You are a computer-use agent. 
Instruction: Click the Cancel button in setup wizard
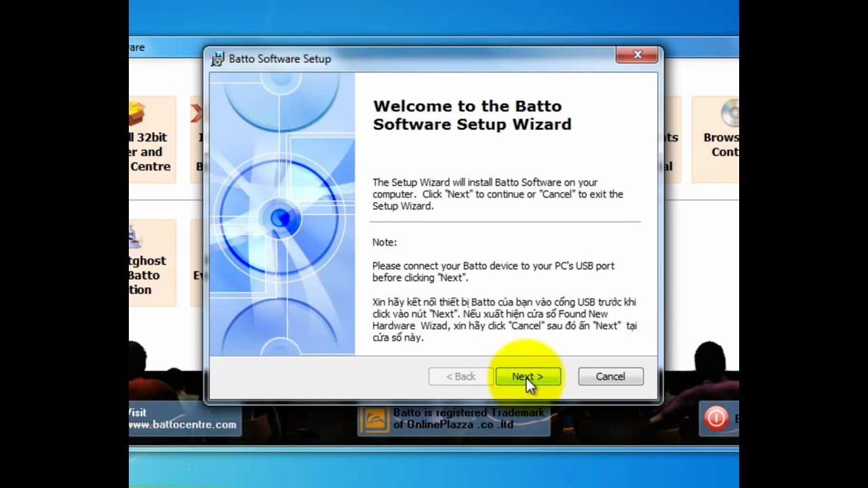coord(610,376)
